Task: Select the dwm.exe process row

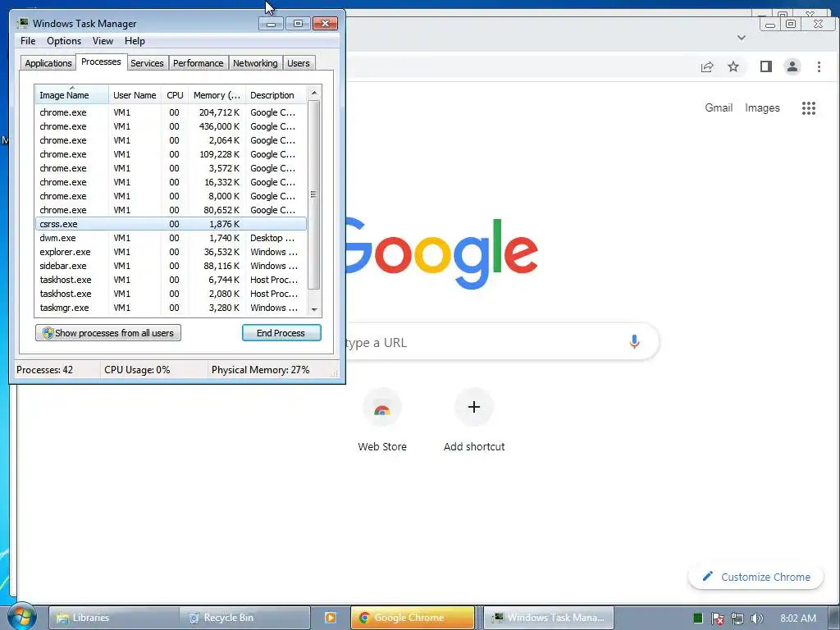Action: pos(171,238)
